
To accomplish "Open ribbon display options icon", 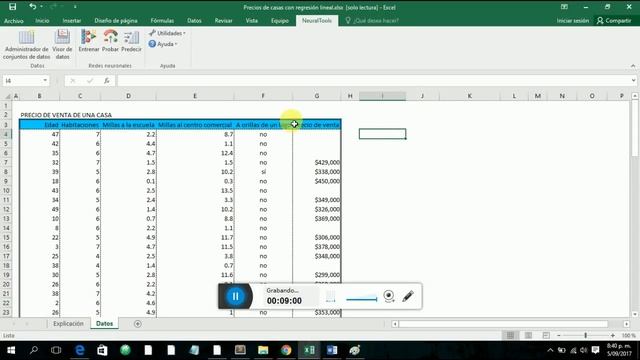I will pos(564,7).
